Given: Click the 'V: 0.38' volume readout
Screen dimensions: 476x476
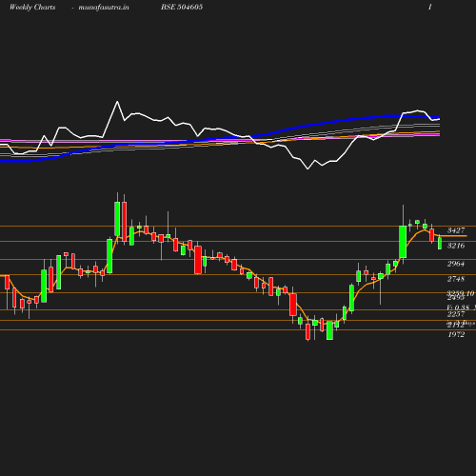Looking at the screenshot, I should click(x=458, y=307).
